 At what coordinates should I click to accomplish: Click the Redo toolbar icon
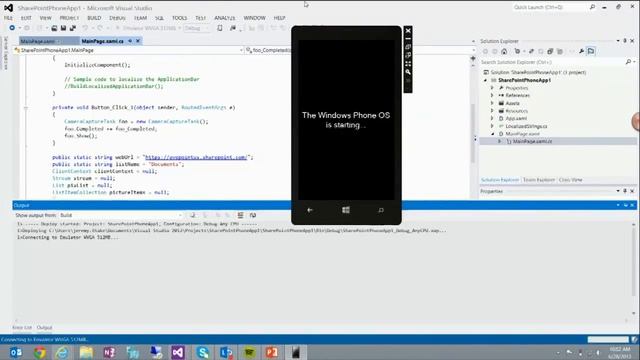click(x=100, y=28)
